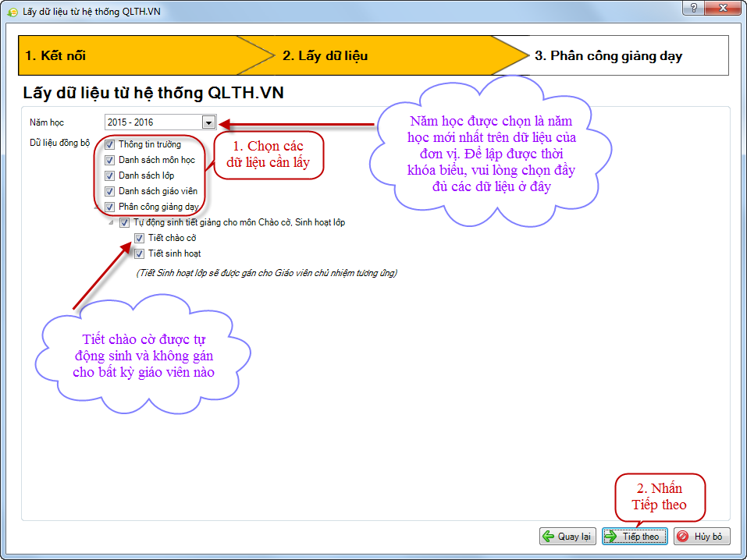Uncheck the Danh sách môn học checkbox
The width and height of the screenshot is (747, 560).
[109, 160]
